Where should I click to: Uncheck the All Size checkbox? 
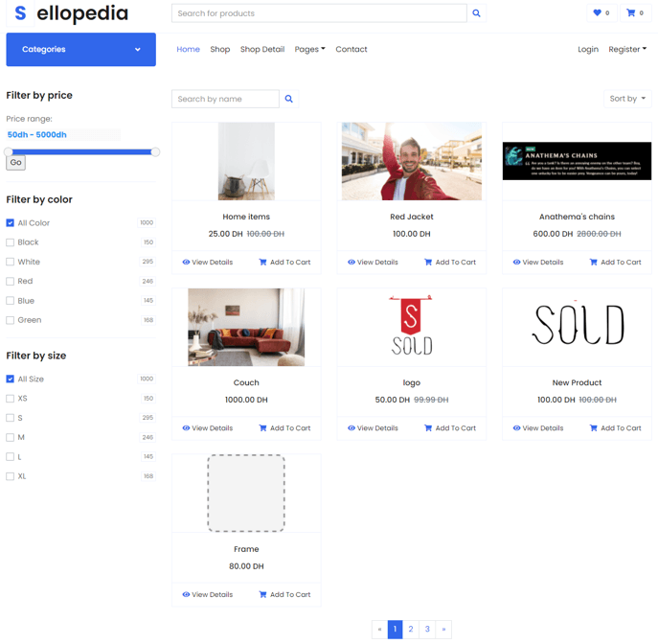pos(11,379)
